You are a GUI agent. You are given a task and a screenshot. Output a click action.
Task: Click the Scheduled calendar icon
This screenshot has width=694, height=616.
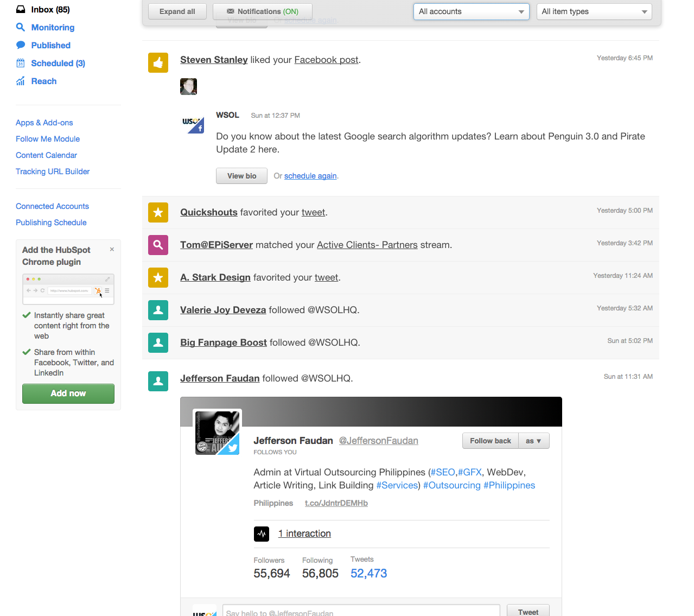coord(21,63)
